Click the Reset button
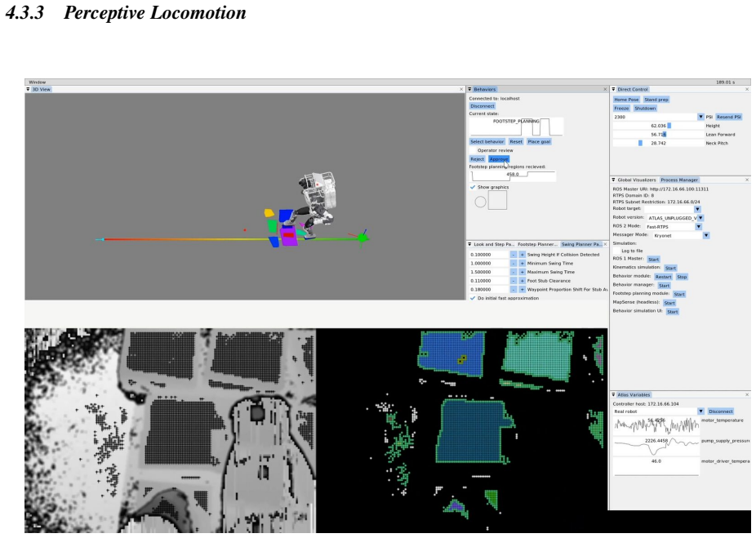This screenshot has height=538, width=756. 516,142
